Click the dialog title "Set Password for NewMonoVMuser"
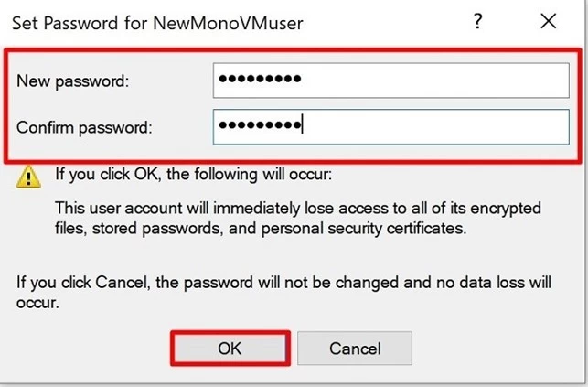 pos(157,23)
